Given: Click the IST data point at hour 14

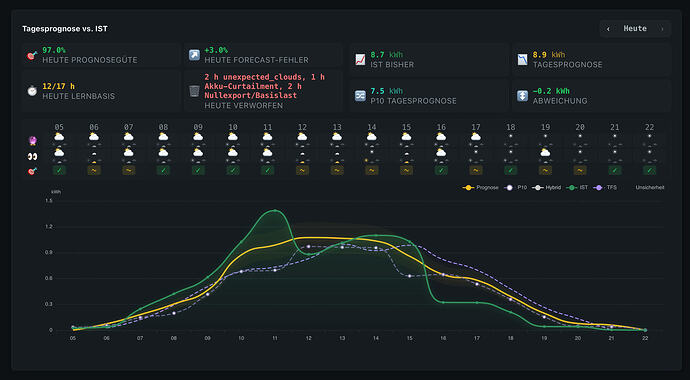Looking at the screenshot, I should (376, 235).
